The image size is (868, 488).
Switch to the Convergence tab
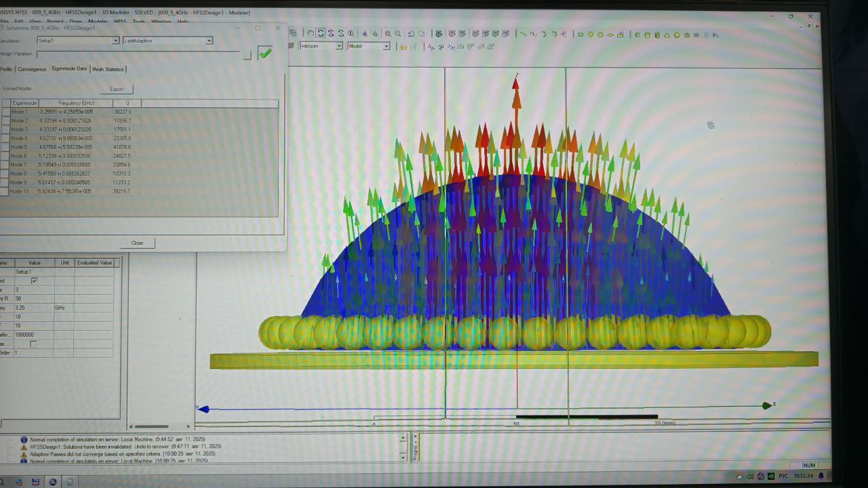[32, 69]
